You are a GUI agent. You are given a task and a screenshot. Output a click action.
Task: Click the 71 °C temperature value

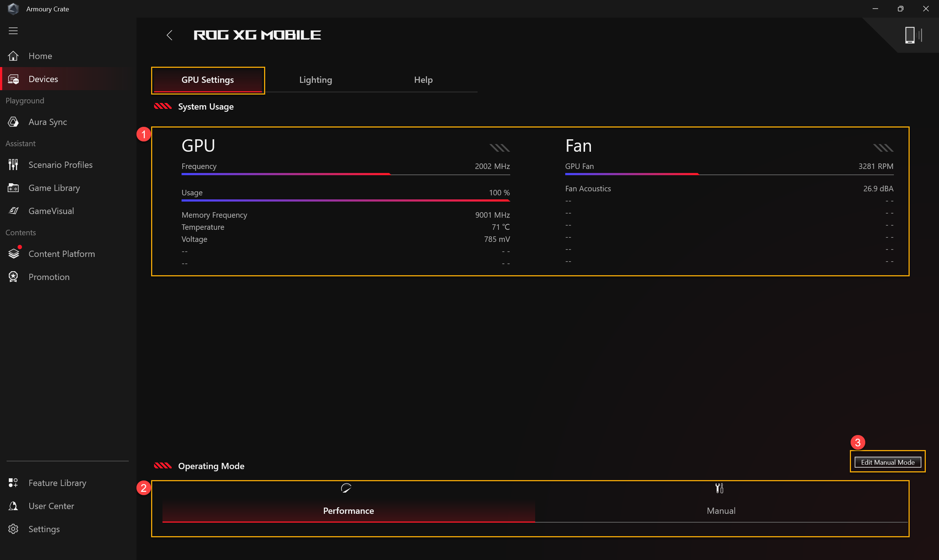[500, 227]
